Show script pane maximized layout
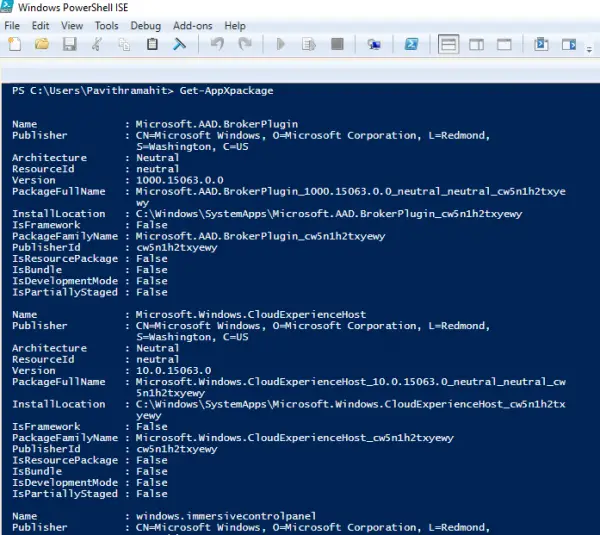This screenshot has width=600, height=535. [x=504, y=45]
